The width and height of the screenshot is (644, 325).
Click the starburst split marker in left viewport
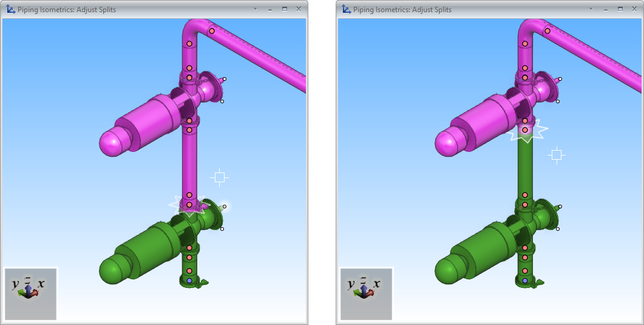pos(189,205)
